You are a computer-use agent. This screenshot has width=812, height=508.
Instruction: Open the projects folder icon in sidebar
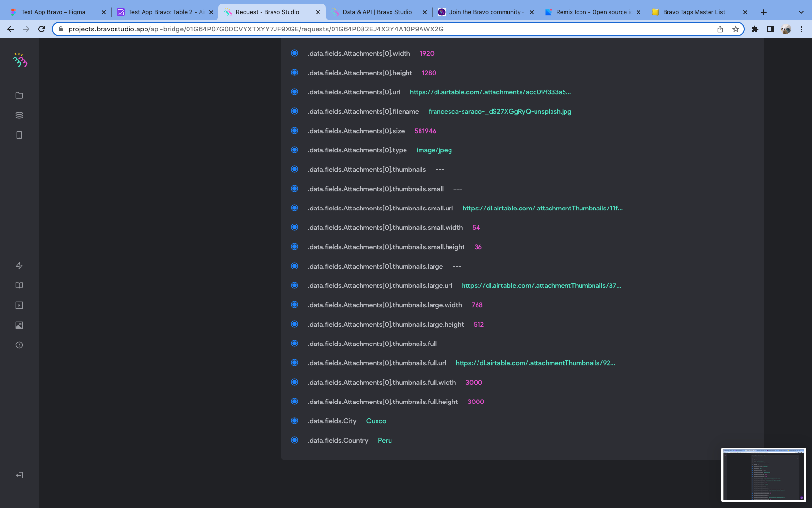[x=19, y=95]
